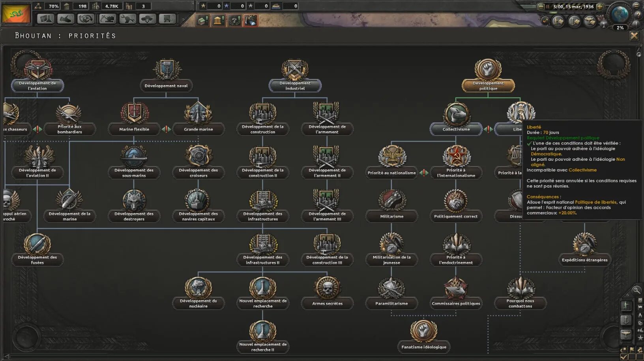The image size is (644, 361).
Task: Click the red-framed alert icon
Action: [x=251, y=20]
